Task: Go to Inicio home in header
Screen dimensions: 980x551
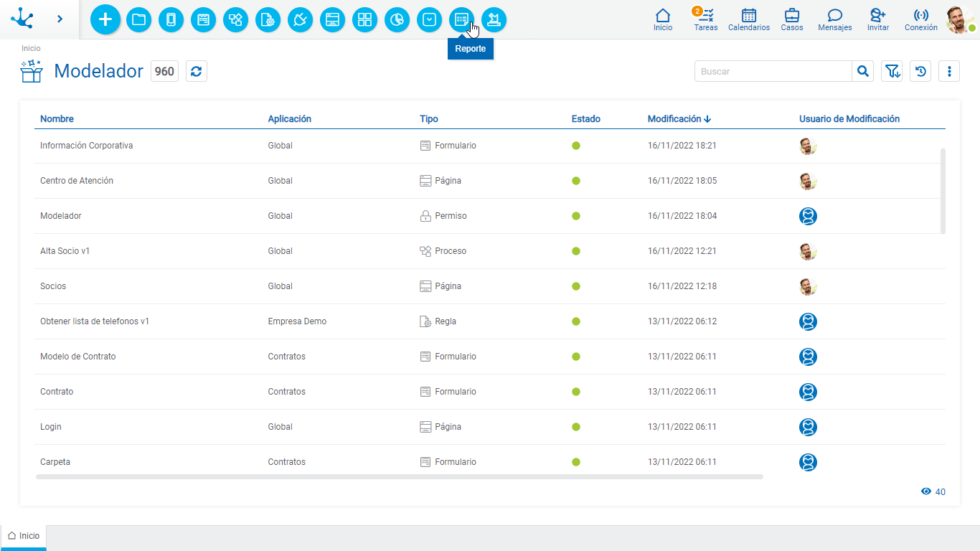Action: 663,19
